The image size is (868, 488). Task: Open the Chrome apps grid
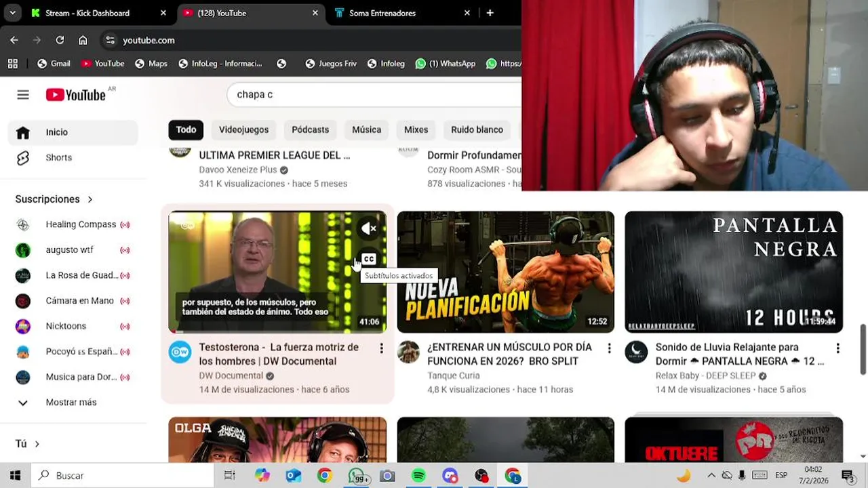[x=12, y=64]
